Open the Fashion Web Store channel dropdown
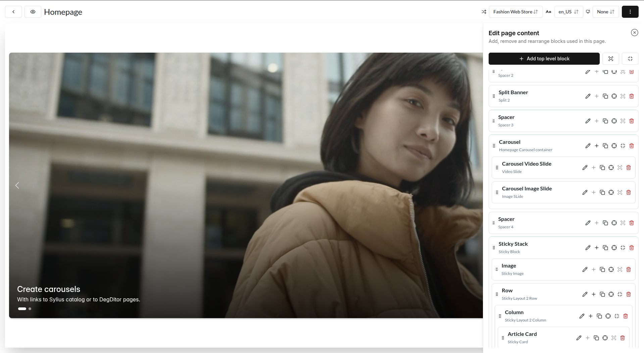Image resolution: width=644 pixels, height=353 pixels. click(x=515, y=12)
